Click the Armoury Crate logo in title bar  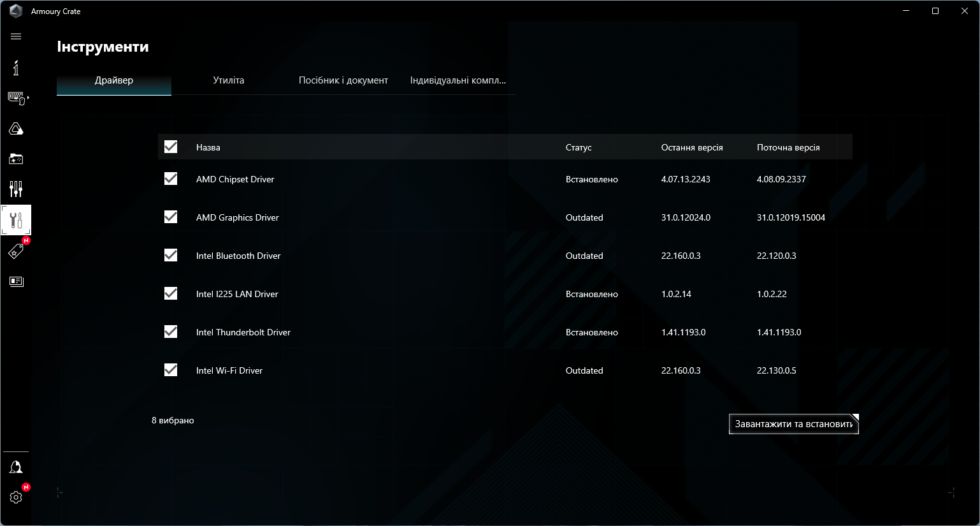pos(16,11)
